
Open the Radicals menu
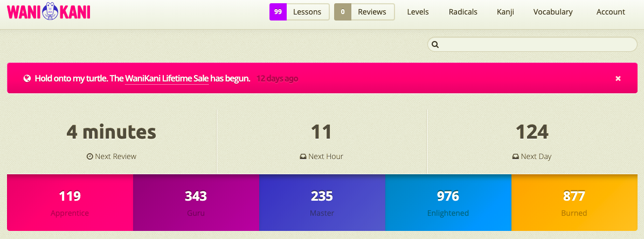[463, 12]
